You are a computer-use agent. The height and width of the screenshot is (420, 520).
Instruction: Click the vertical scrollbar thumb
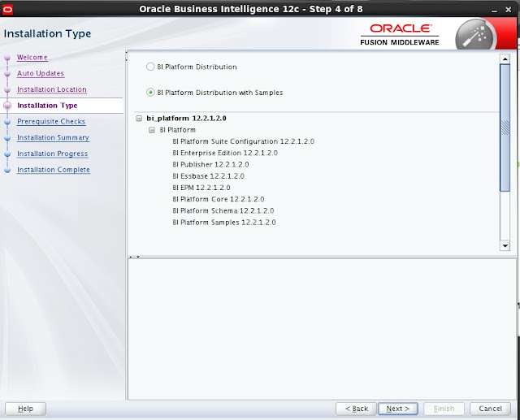pos(505,128)
